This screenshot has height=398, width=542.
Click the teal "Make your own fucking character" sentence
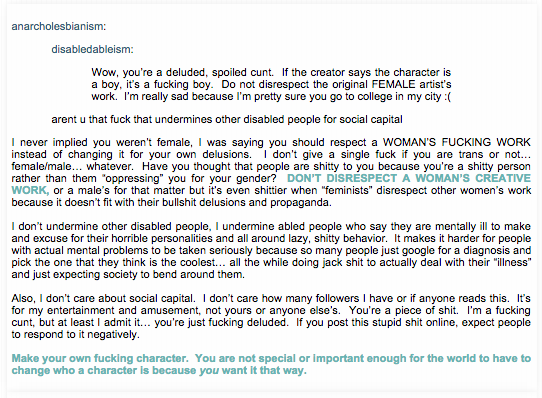coord(100,358)
